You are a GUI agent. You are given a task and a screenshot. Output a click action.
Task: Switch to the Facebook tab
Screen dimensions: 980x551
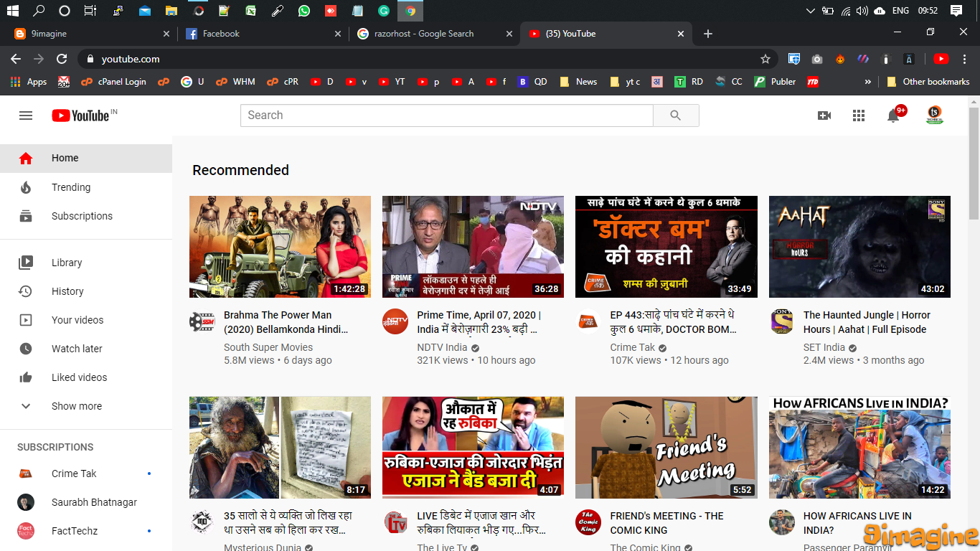(263, 34)
